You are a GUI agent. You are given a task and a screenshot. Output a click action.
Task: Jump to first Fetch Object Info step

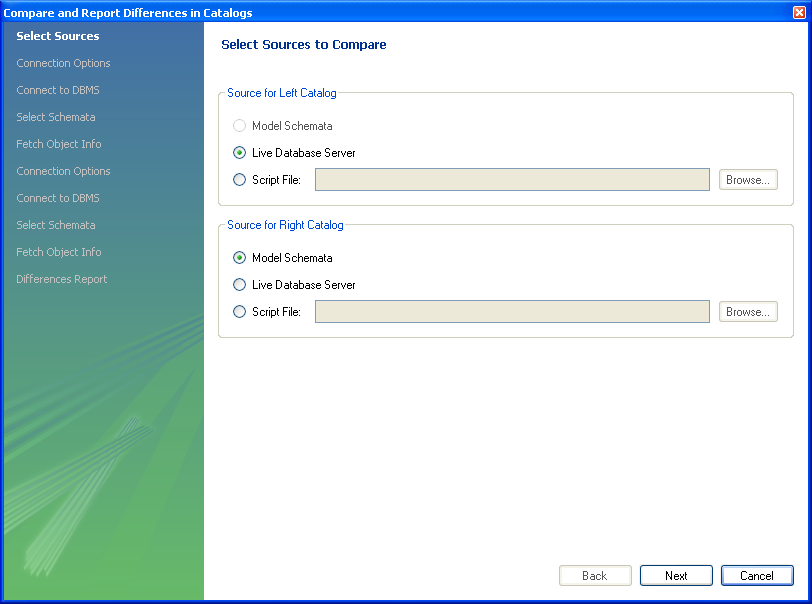click(x=59, y=144)
